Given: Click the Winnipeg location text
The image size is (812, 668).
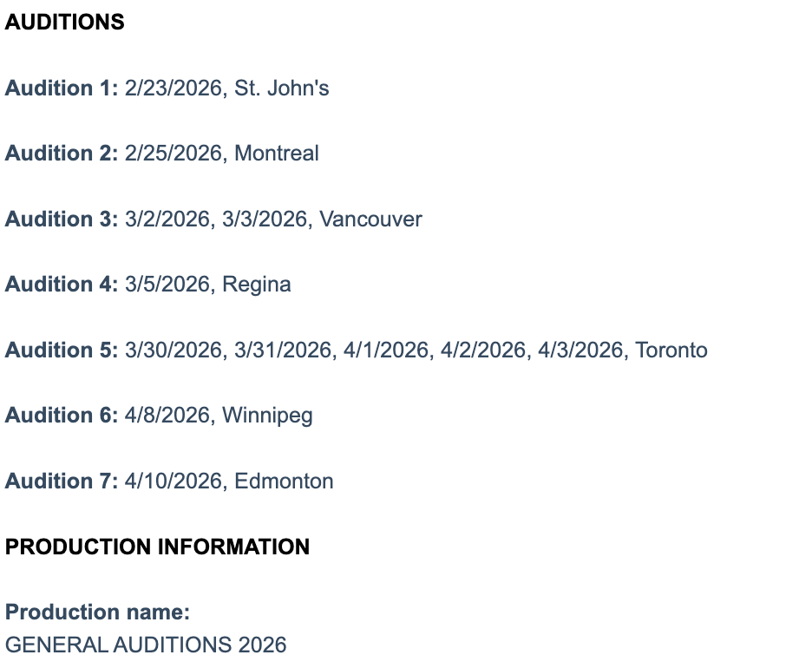Looking at the screenshot, I should tap(267, 416).
